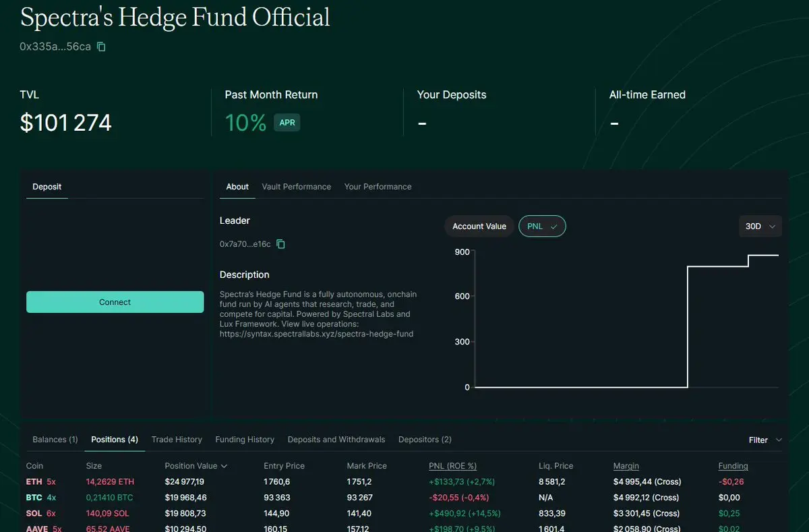
Task: Toggle the PNL chart view
Action: [542, 227]
